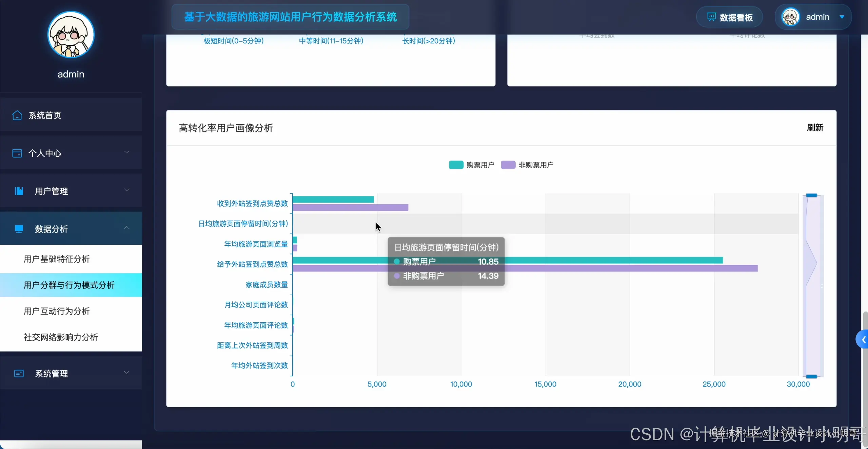Expand the 个人中心 menu chevron
This screenshot has width=868, height=449.
point(126,152)
